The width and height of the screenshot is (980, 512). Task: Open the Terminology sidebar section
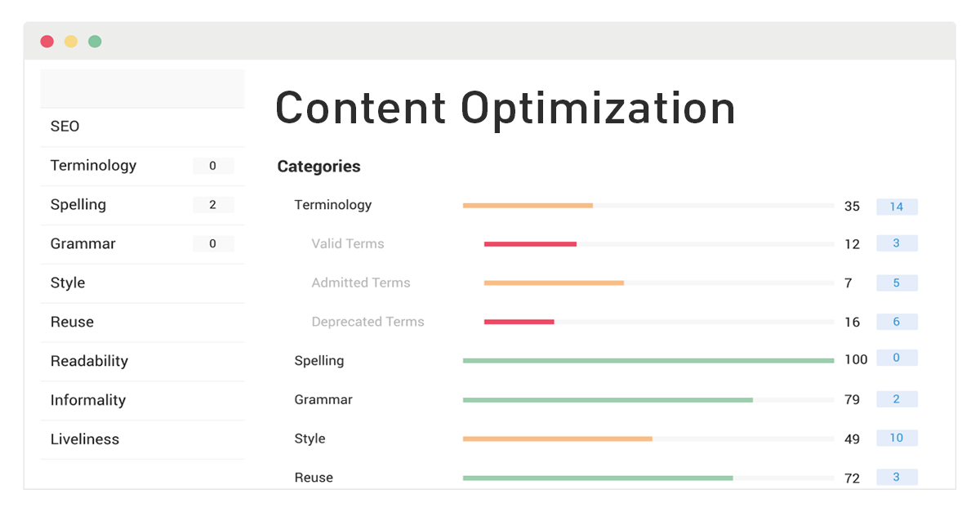coord(92,165)
